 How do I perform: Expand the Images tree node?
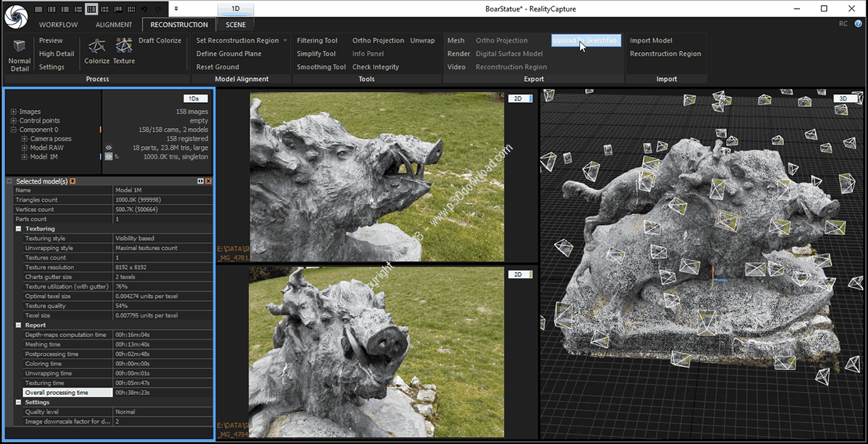[x=14, y=112]
